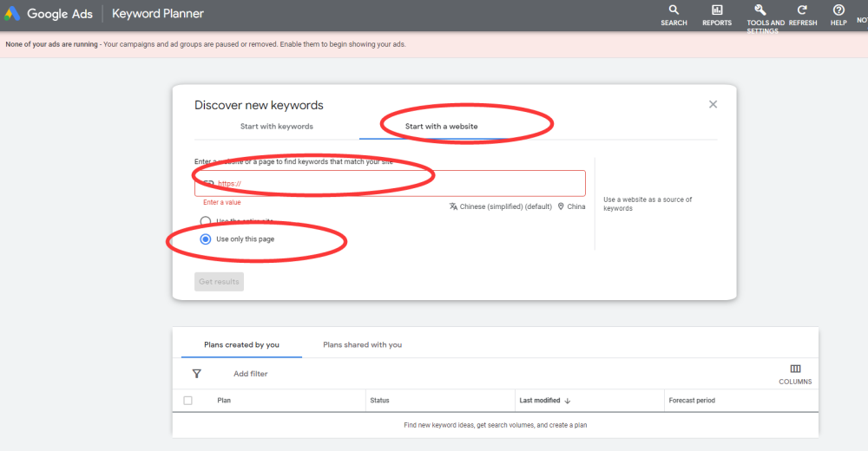Click the filter funnel icon
The image size is (868, 451).
[196, 374]
